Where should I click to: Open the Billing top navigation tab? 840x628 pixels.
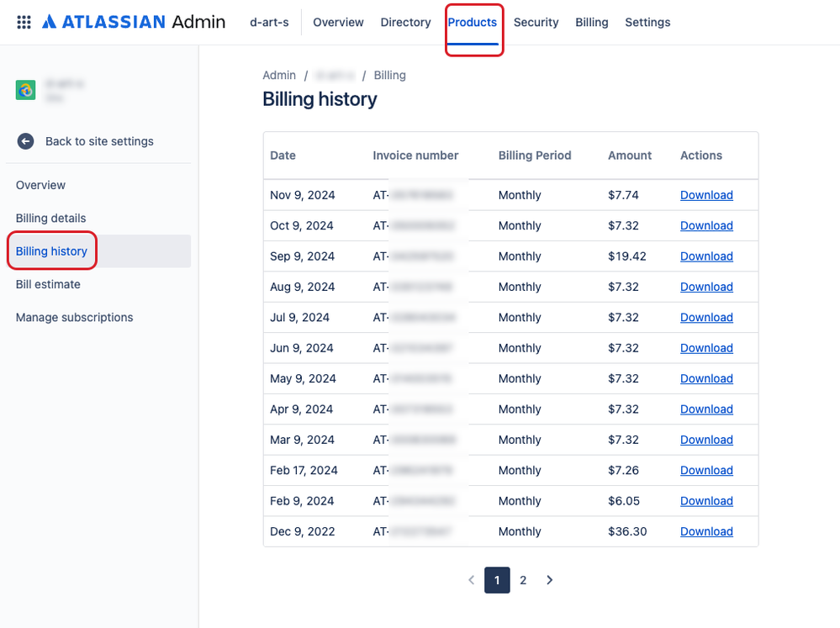coord(591,23)
